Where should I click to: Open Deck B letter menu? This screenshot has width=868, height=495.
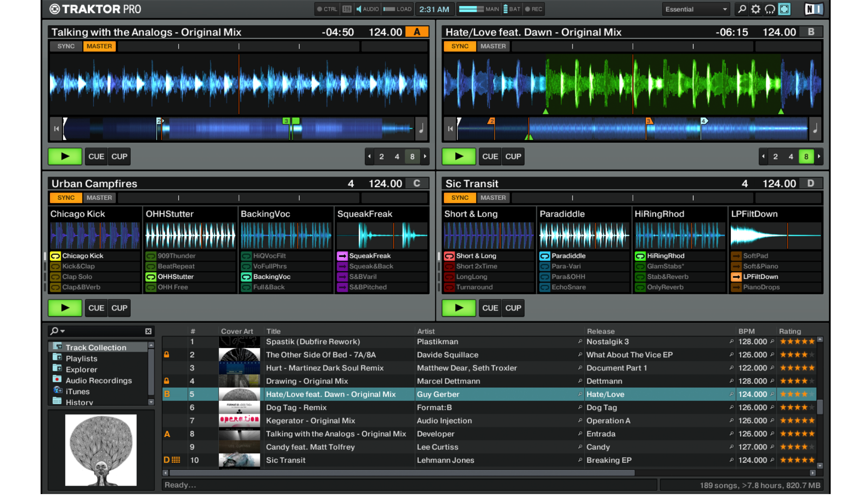[x=811, y=32]
